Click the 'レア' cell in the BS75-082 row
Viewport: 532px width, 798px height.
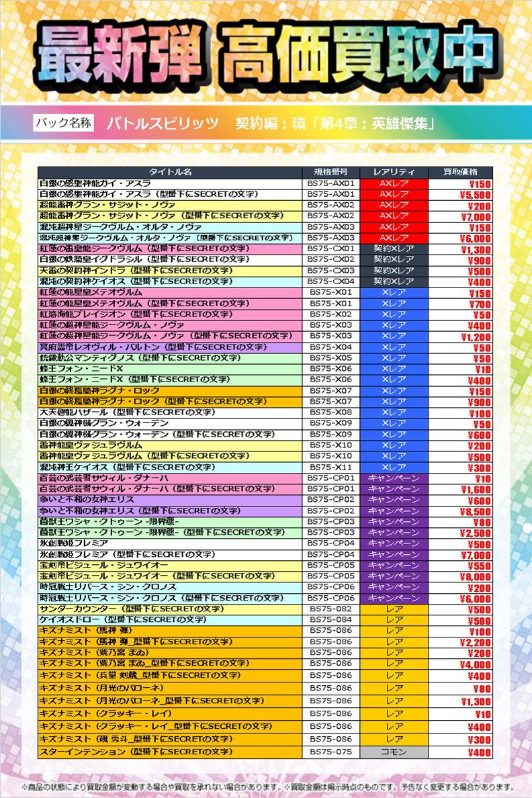pos(394,609)
